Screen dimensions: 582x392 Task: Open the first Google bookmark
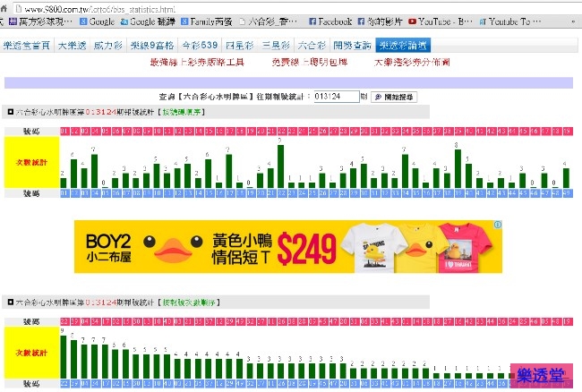point(97,21)
